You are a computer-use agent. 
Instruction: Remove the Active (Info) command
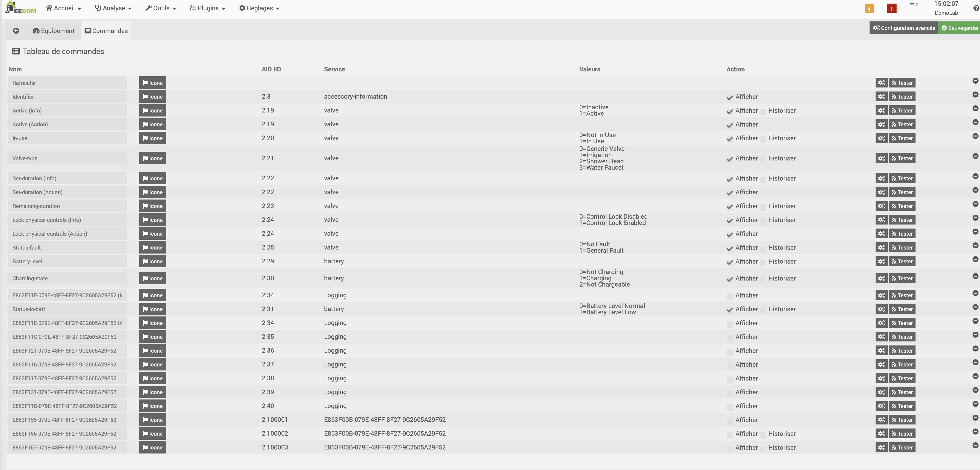975,108
